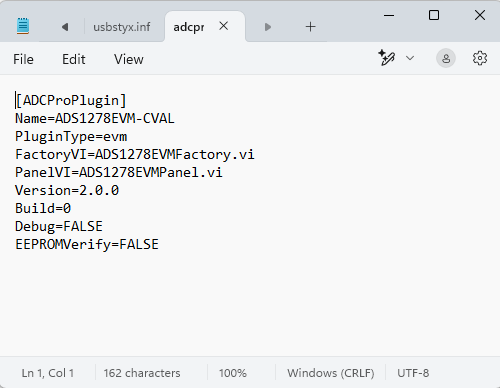Open the account profile icon
This screenshot has width=500, height=388.
pyautogui.click(x=446, y=59)
